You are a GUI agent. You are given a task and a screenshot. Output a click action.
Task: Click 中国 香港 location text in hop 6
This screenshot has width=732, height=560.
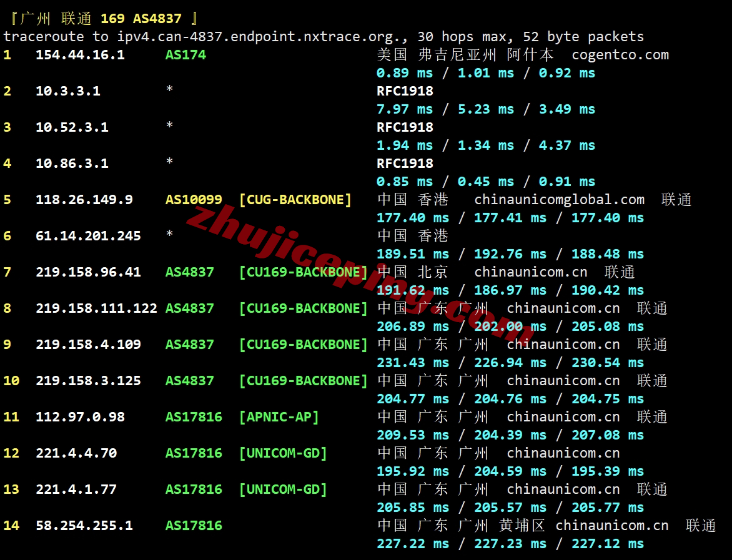point(413,236)
